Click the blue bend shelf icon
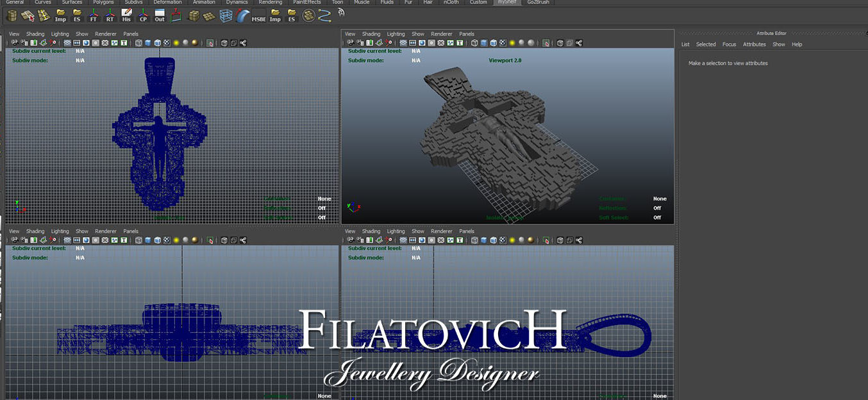868x400 pixels. pos(242,15)
